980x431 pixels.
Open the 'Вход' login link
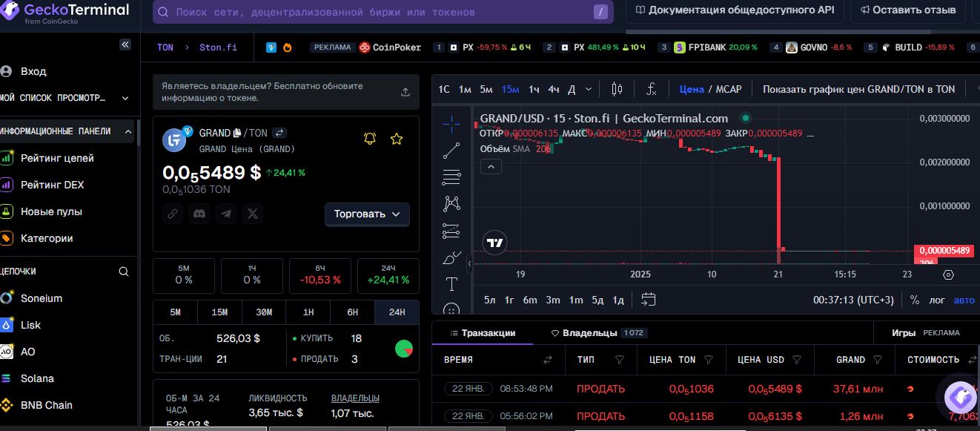coord(33,71)
